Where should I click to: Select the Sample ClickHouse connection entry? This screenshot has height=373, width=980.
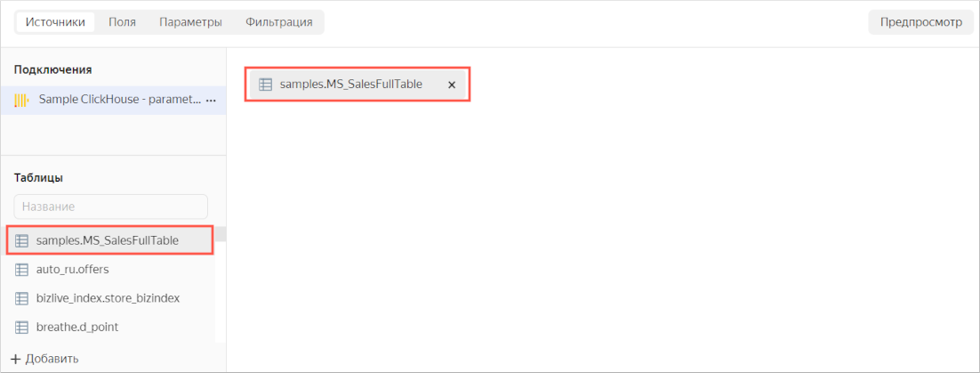coord(119,101)
